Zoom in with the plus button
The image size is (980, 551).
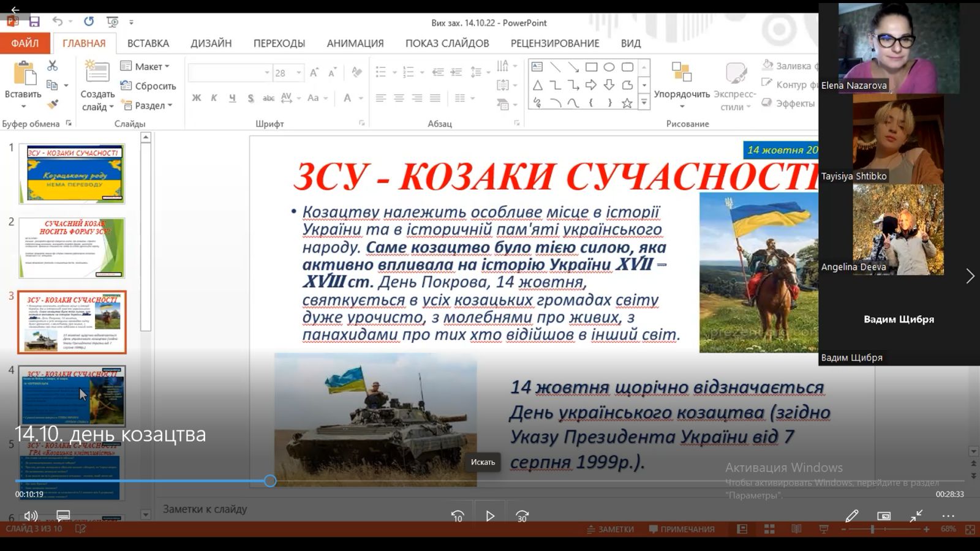point(927,529)
